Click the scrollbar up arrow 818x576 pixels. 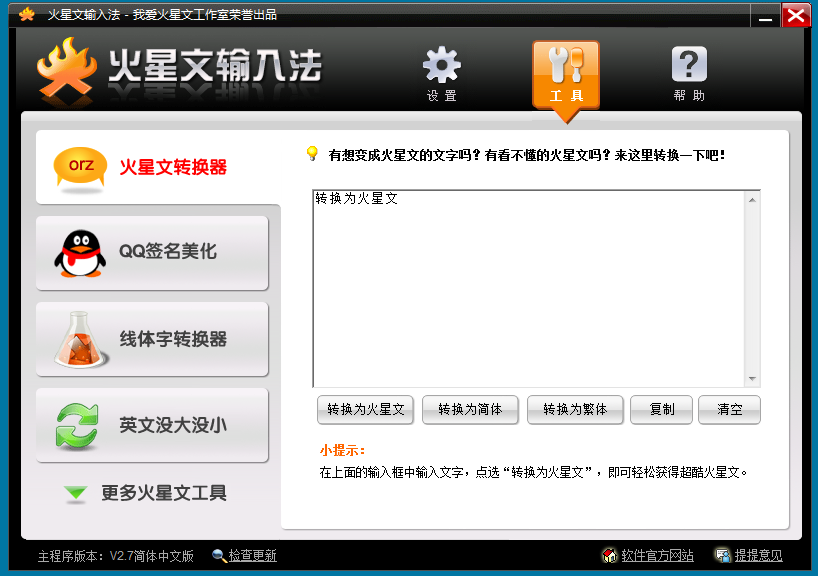[752, 200]
